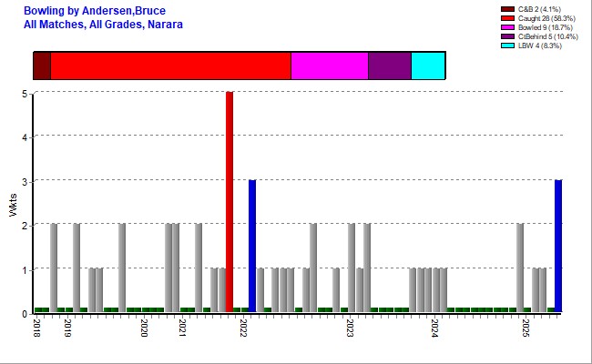Click the Bowled magenta legend swatch
This screenshot has width=592, height=364.
coord(507,27)
